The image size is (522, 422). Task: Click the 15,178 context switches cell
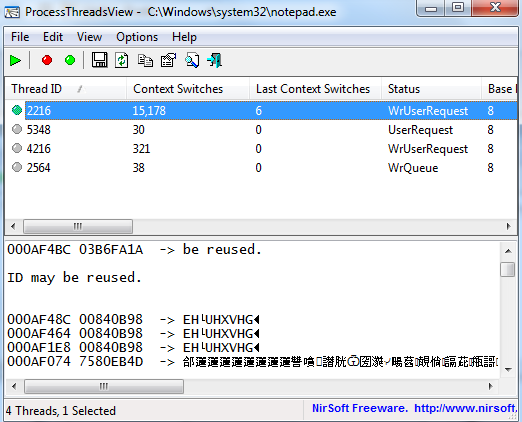tap(149, 110)
